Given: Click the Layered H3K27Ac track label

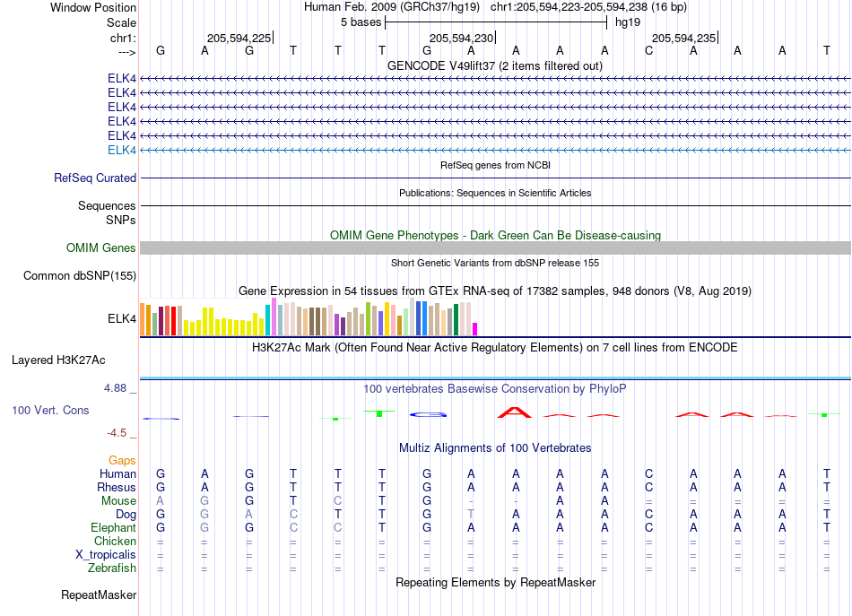Looking at the screenshot, I should [58, 360].
